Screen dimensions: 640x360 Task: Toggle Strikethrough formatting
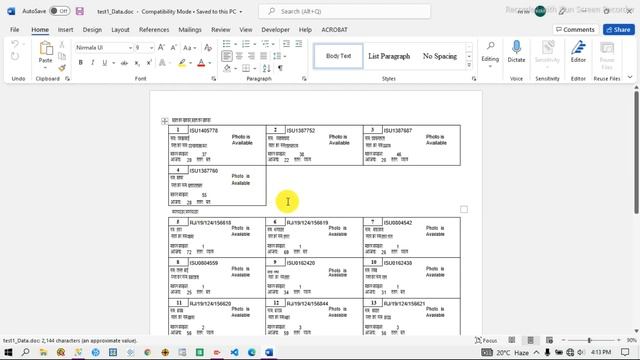coord(124,63)
